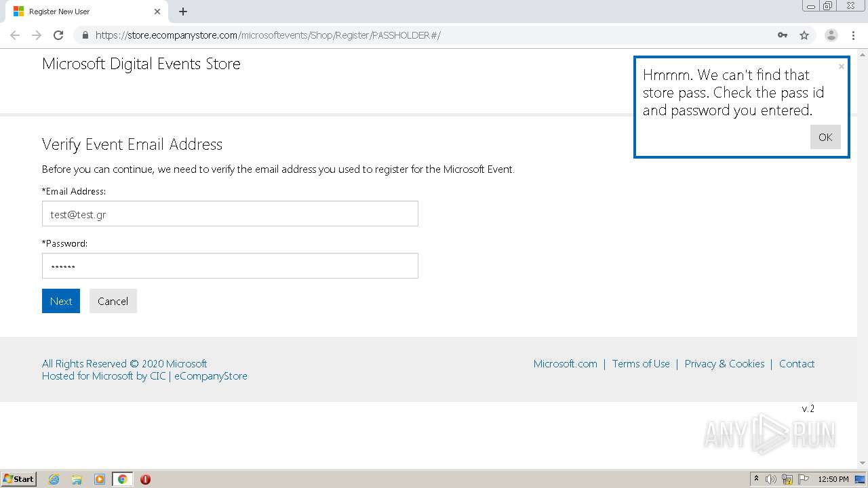Launch Internet Explorer from taskbar
This screenshot has width=868, height=488.
(54, 479)
